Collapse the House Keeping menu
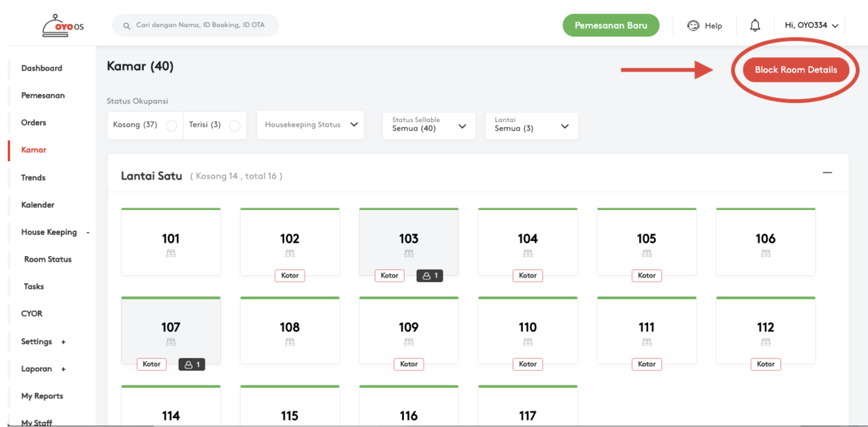The width and height of the screenshot is (868, 427). pyautogui.click(x=88, y=233)
